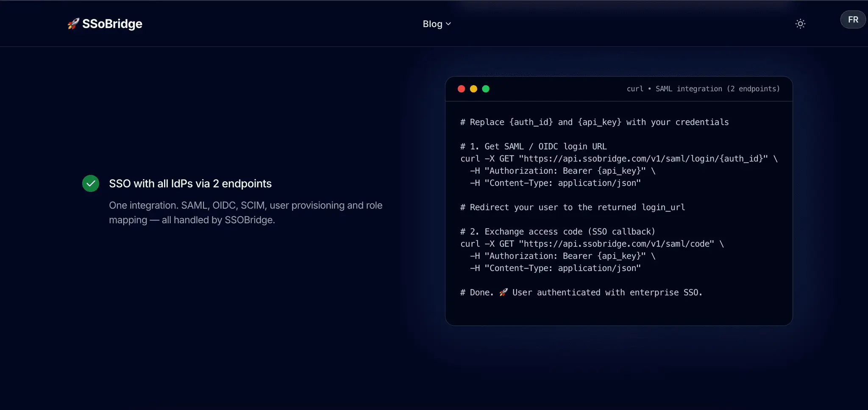
Task: Click the "One integration. SAML, OIDC, SCIM" description
Action: (245, 213)
